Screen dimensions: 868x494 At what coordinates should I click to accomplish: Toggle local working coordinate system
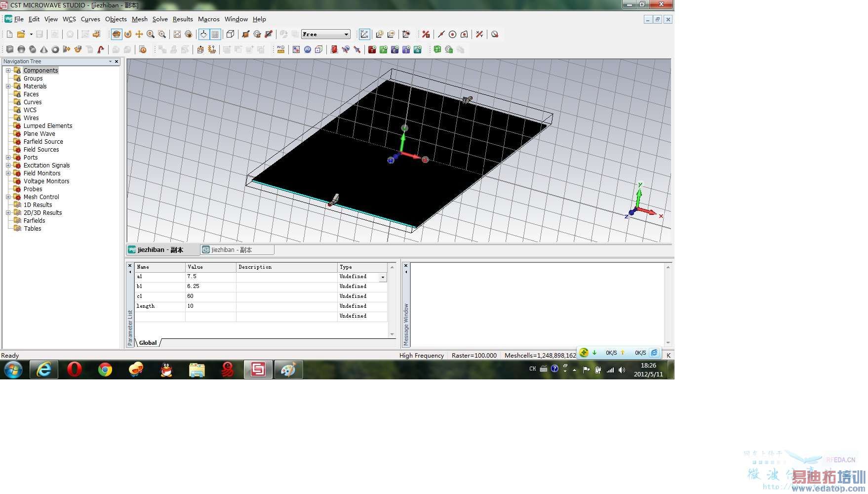point(364,34)
